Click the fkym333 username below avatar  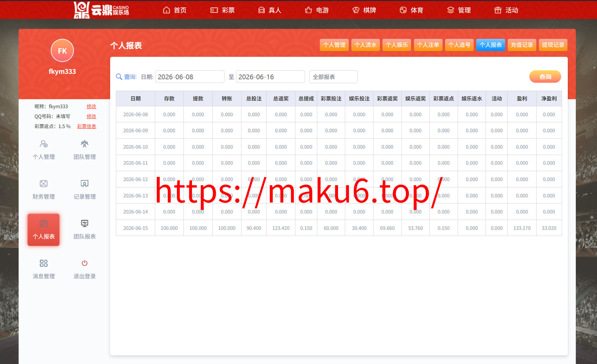pos(62,72)
